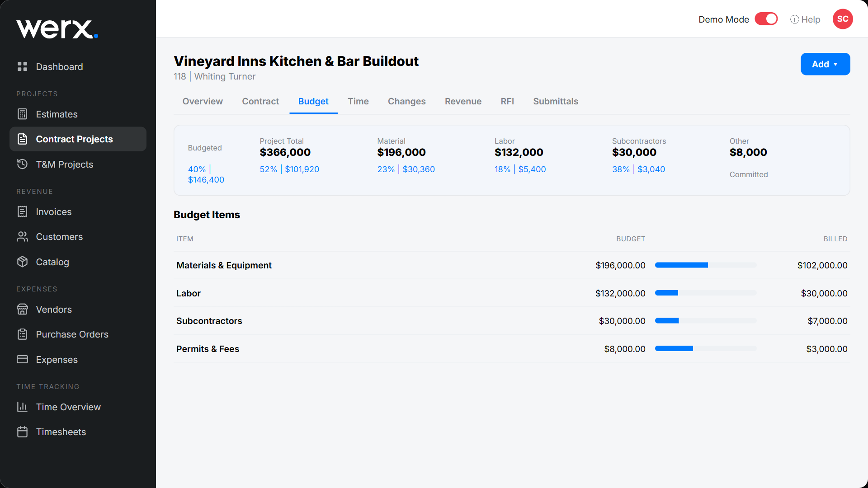868x488 pixels.
Task: Click the 18% | $5,400 Labor figure
Action: 520,169
